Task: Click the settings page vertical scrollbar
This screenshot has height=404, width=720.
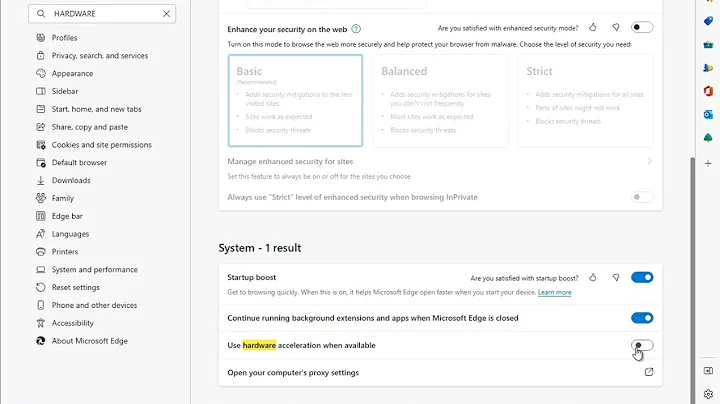Action: tap(693, 280)
